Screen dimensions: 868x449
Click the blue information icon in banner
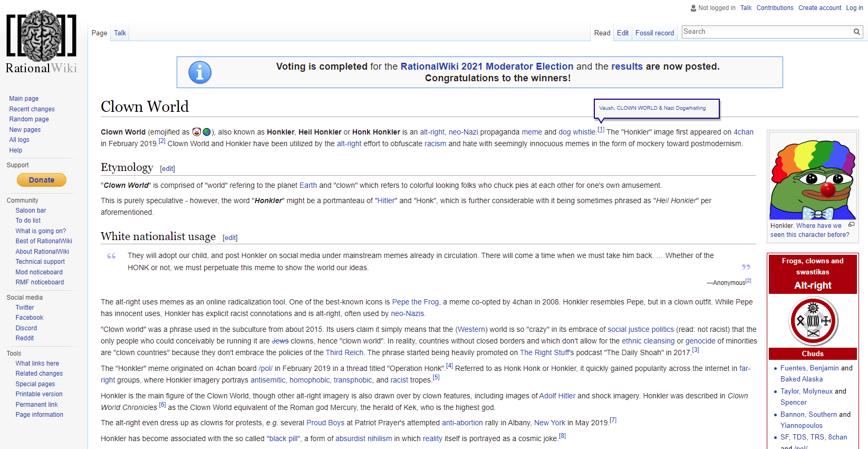pos(200,72)
